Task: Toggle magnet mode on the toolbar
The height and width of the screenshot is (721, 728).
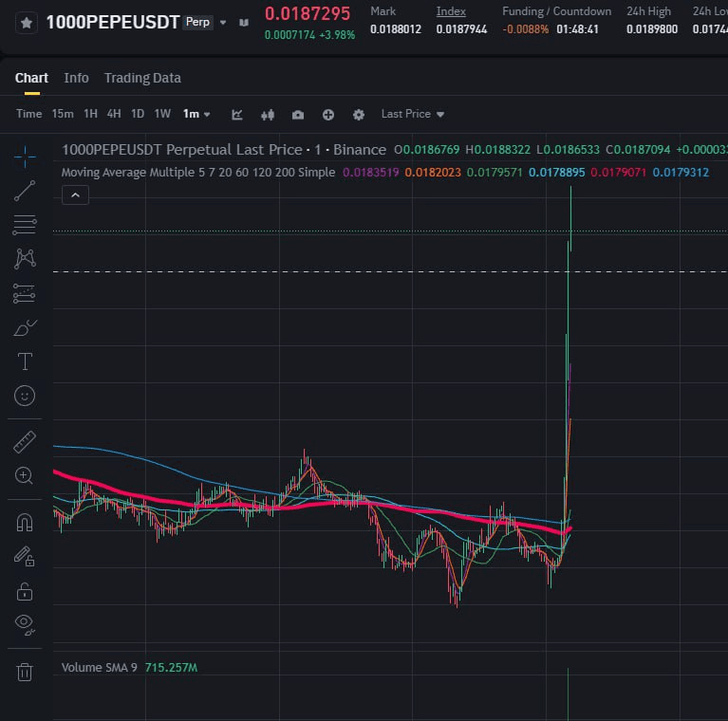Action: tap(25, 522)
